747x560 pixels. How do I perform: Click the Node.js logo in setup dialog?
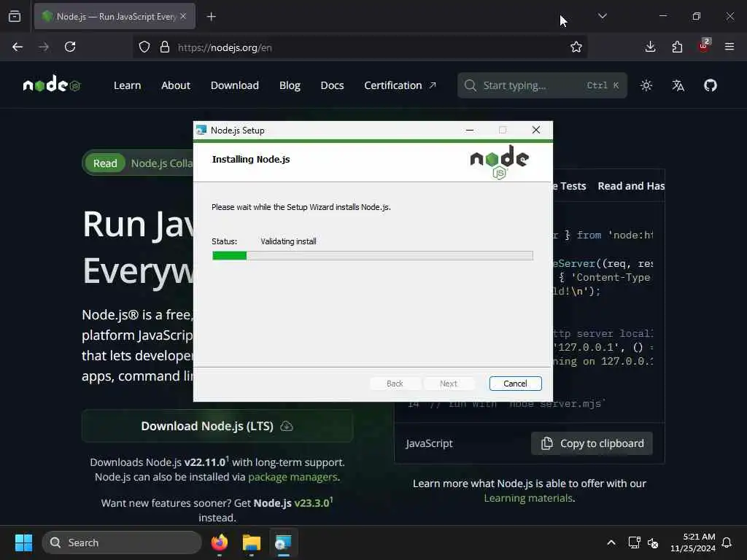pyautogui.click(x=499, y=162)
